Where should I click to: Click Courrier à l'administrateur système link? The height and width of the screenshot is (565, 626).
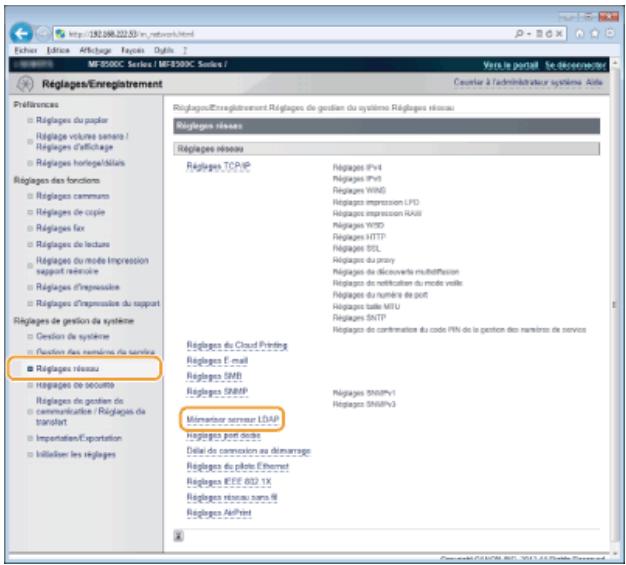[x=517, y=82]
